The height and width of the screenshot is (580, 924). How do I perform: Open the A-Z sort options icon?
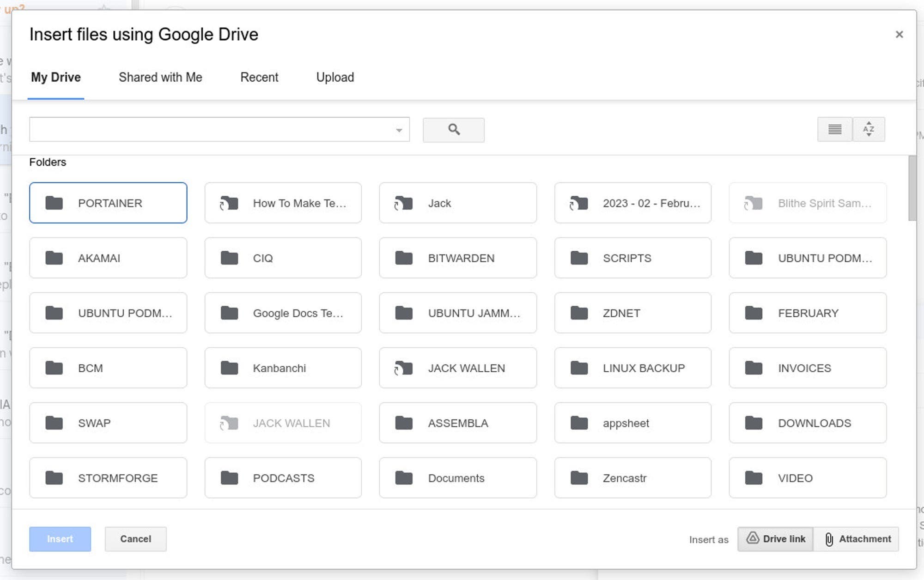869,129
